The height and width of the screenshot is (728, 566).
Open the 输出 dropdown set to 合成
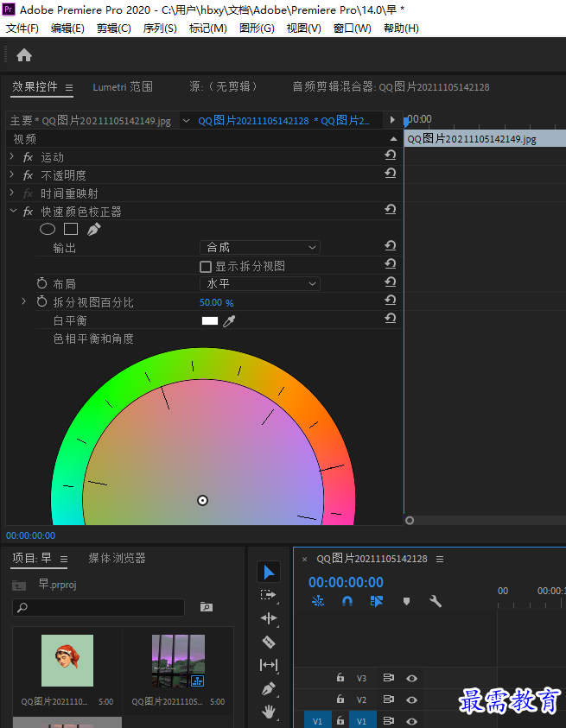pos(260,248)
